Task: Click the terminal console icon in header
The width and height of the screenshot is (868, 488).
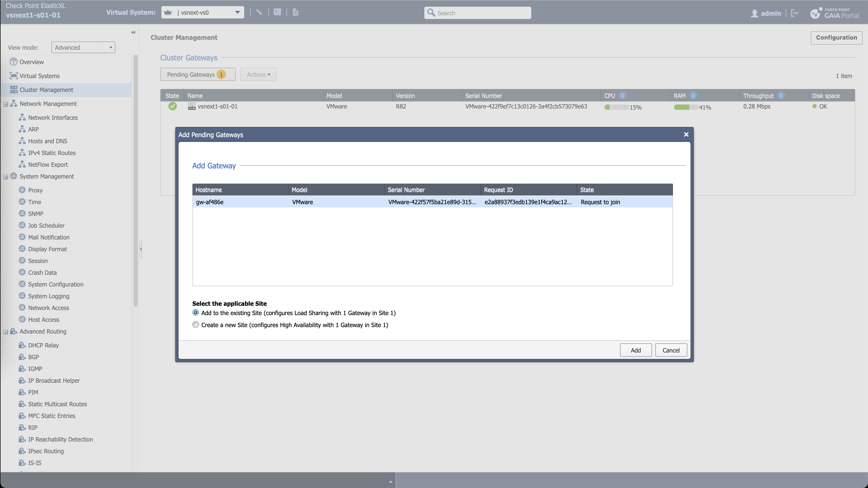Action: 277,12
